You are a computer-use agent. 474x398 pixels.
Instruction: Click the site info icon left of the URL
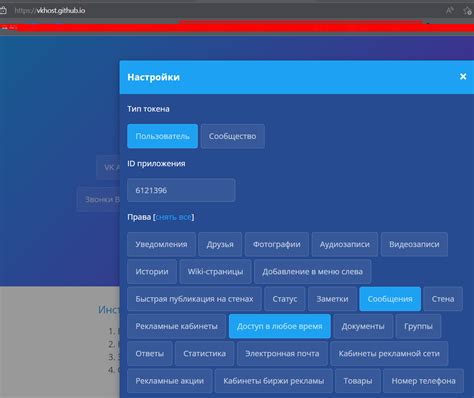(x=3, y=11)
